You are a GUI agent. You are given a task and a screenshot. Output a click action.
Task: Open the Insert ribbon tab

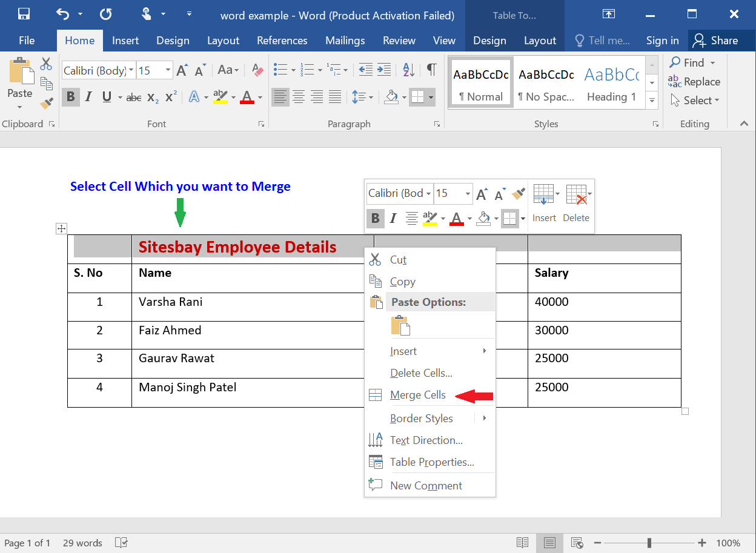125,41
